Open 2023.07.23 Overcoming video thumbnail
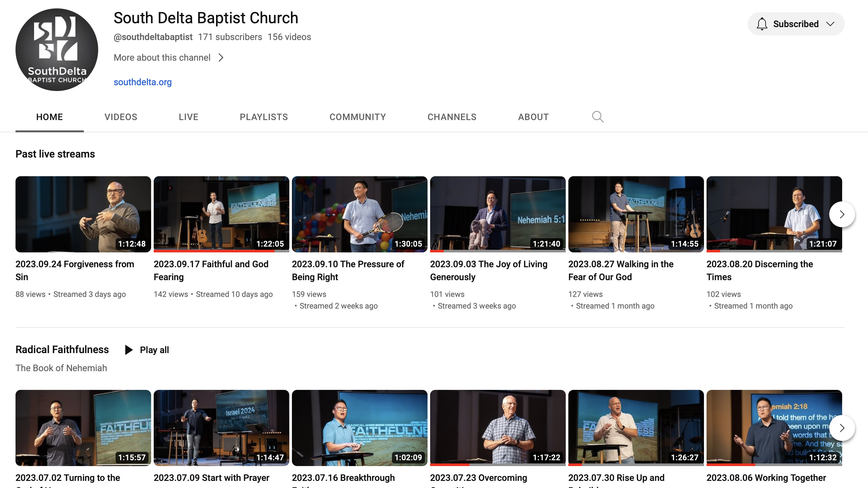The height and width of the screenshot is (488, 868). tap(498, 428)
